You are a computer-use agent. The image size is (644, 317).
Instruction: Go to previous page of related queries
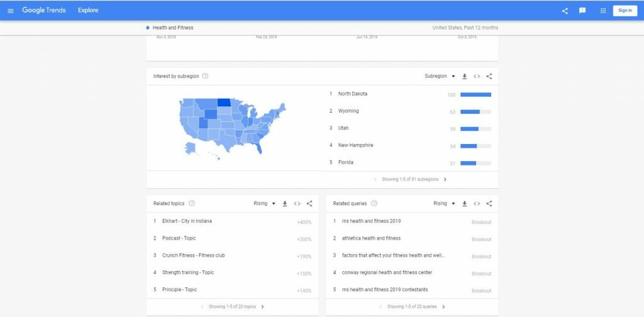pyautogui.click(x=380, y=307)
